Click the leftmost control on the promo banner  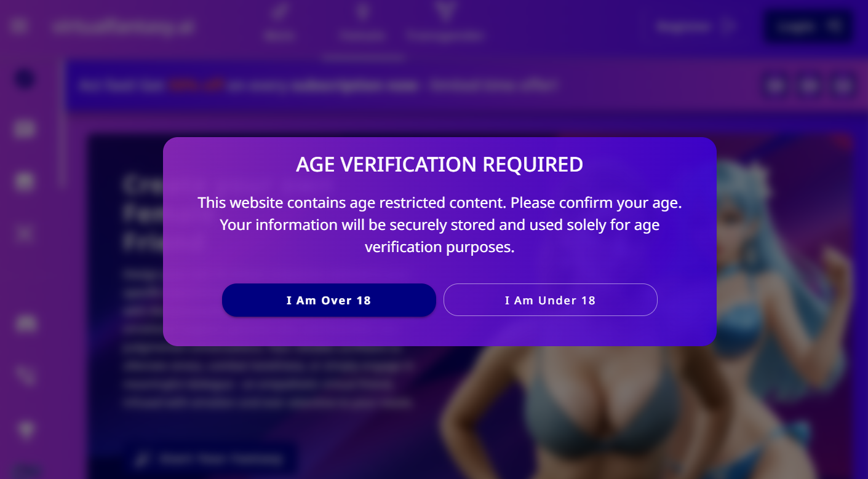pos(776,86)
